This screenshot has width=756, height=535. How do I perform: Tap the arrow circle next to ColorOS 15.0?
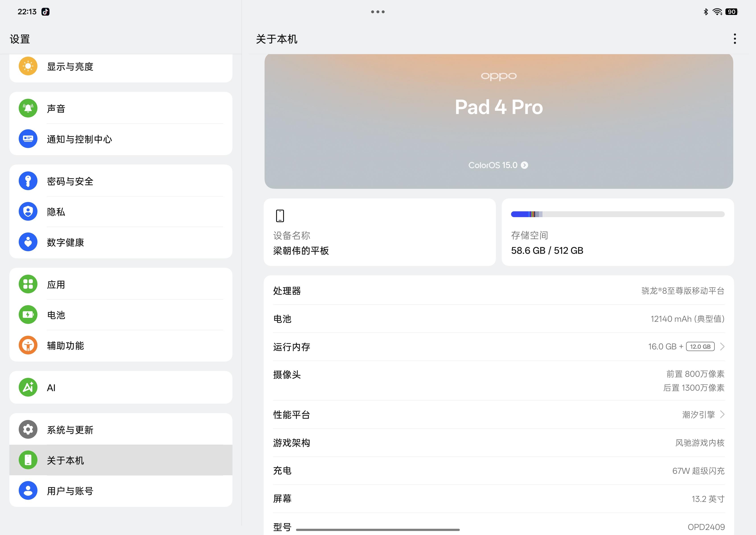(524, 165)
